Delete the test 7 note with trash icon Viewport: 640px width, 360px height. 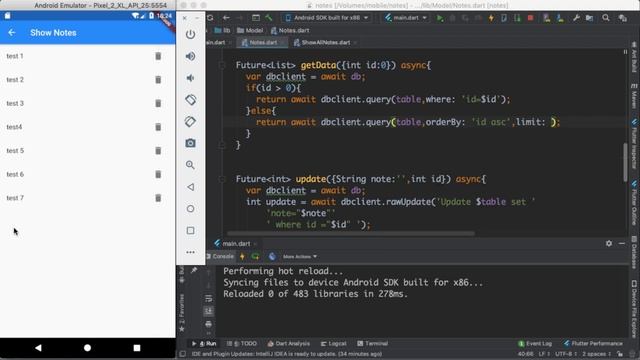click(158, 198)
